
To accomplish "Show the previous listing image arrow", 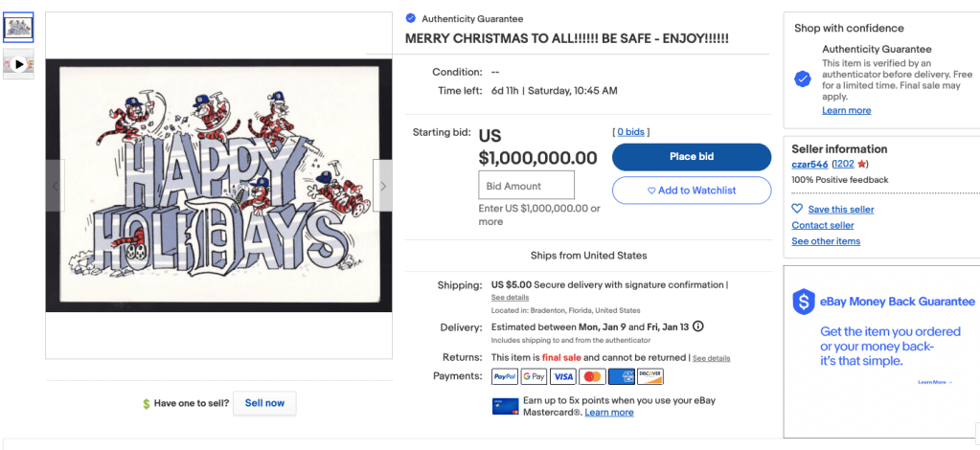I will click(x=55, y=186).
